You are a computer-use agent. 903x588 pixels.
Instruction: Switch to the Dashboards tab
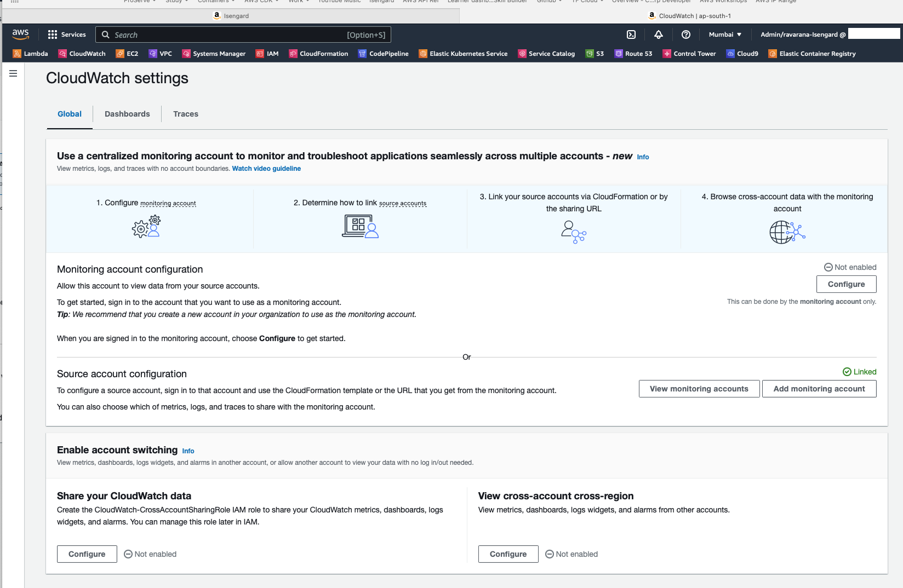click(x=127, y=114)
